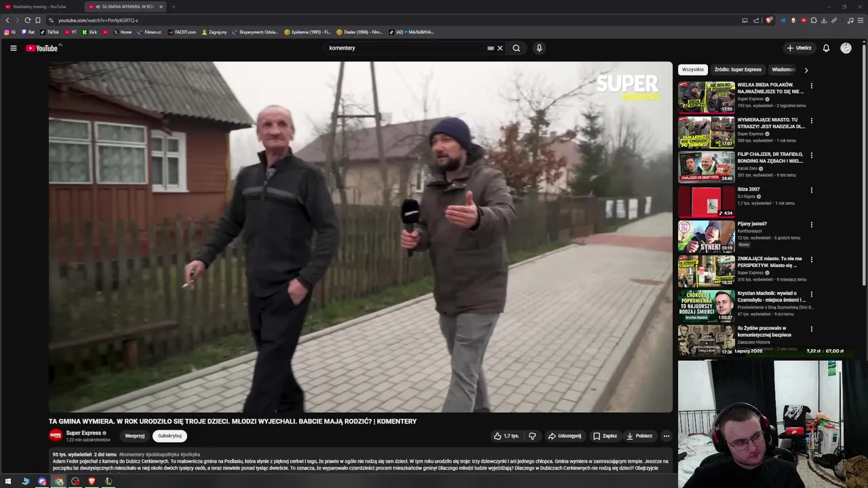
Task: Open 'FILIP CHAJZER, DR TRAFIDŁO' video thumbnail
Action: click(x=706, y=166)
